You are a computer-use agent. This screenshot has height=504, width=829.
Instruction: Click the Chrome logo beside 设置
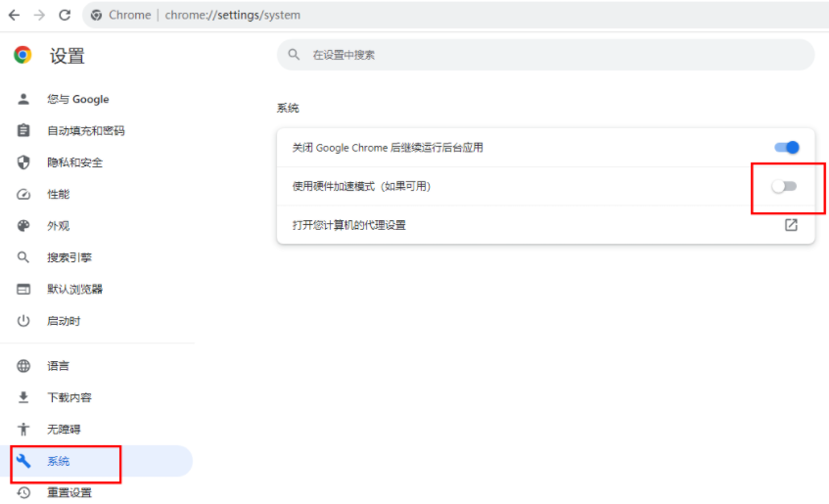click(23, 55)
